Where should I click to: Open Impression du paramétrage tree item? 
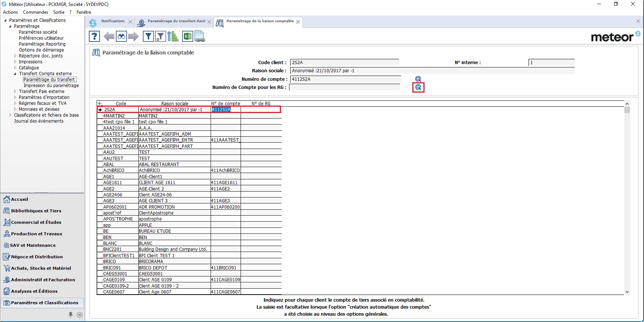coord(51,86)
